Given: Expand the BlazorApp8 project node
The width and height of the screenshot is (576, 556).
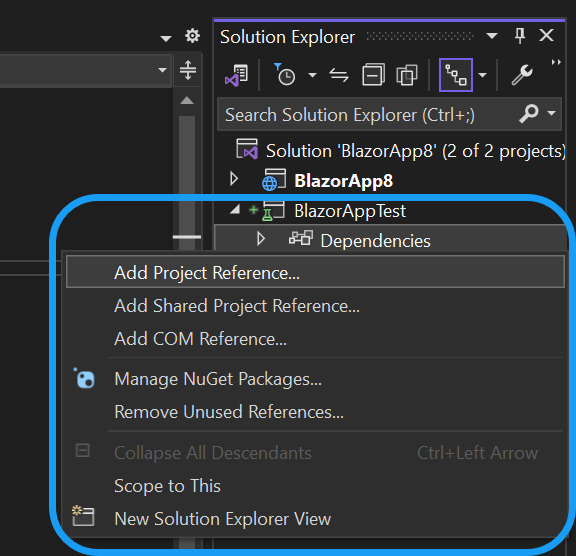Looking at the screenshot, I should 234,179.
